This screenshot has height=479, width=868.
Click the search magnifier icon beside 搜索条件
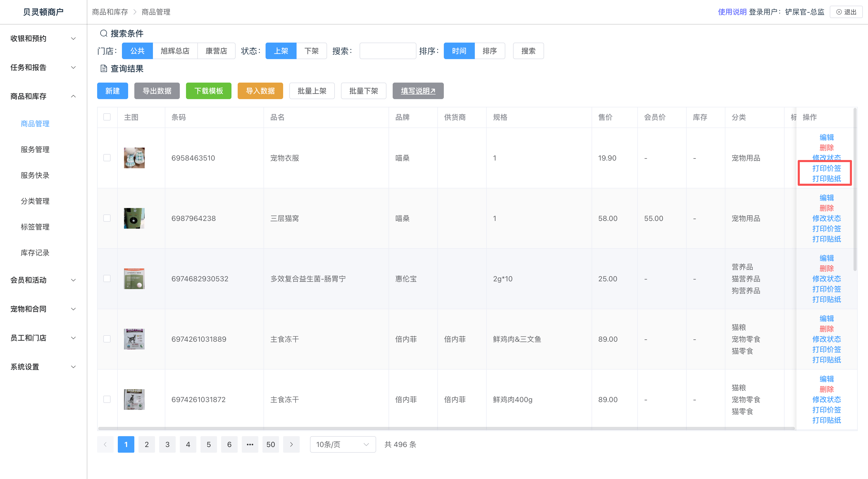click(x=103, y=33)
